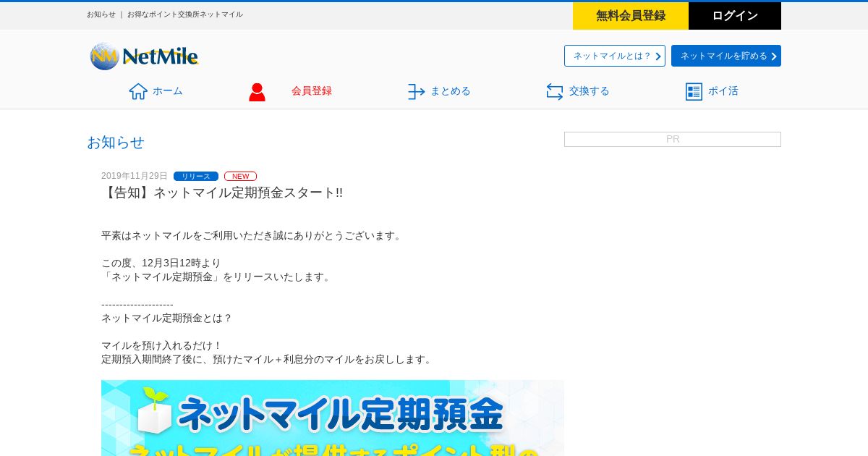Click the header tagline お得なポイント交換所ネットマイル
This screenshot has width=868, height=456.
pos(185,14)
